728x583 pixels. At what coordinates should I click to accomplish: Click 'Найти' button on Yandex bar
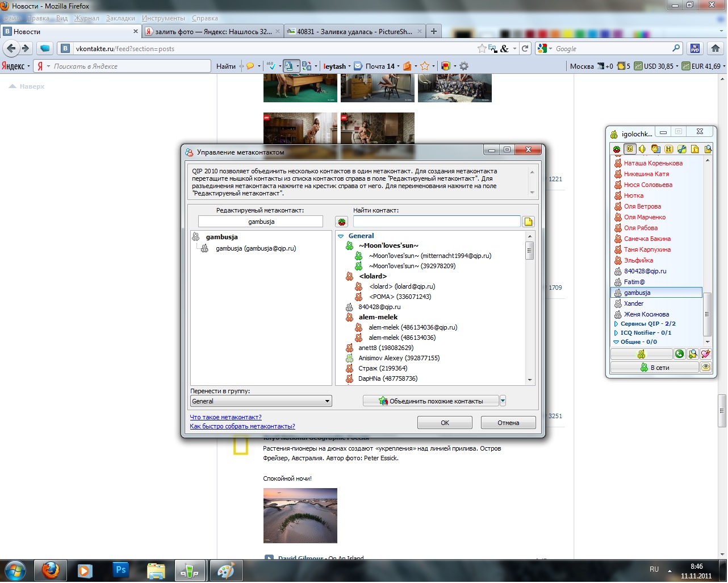click(x=225, y=66)
